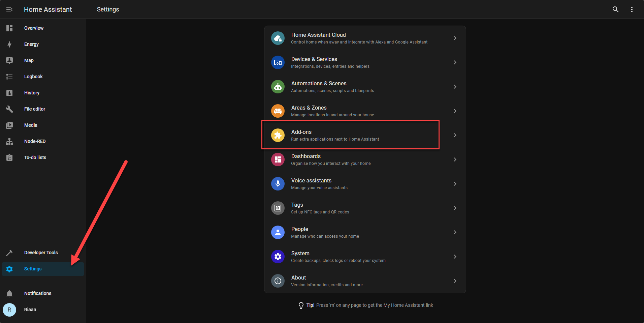Expand the People row chevron
Viewport: 644px width, 323px height.
click(x=455, y=232)
